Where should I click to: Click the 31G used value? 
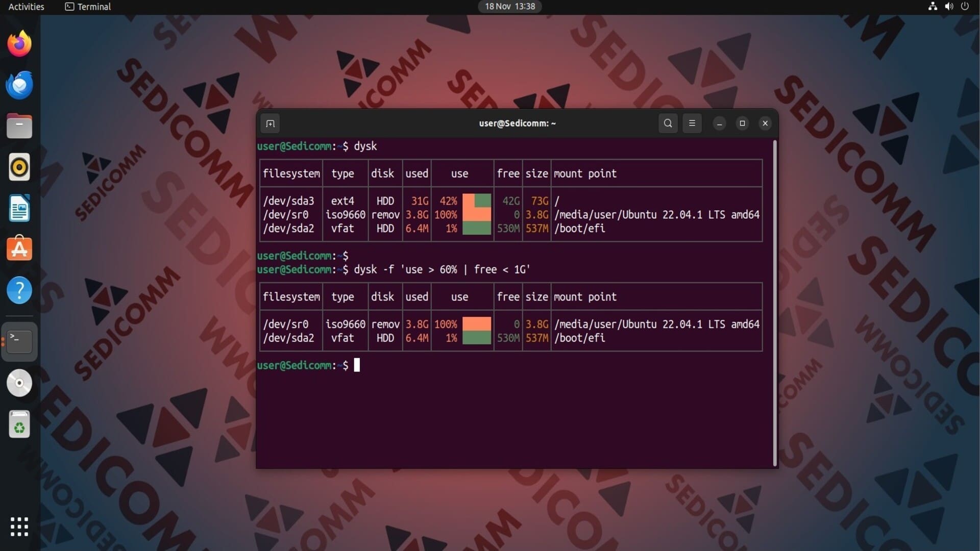tap(420, 201)
